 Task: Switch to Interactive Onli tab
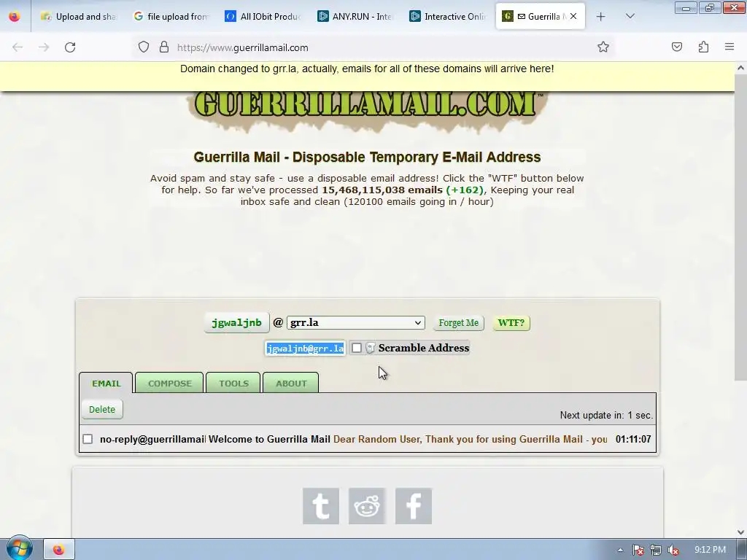tap(447, 17)
